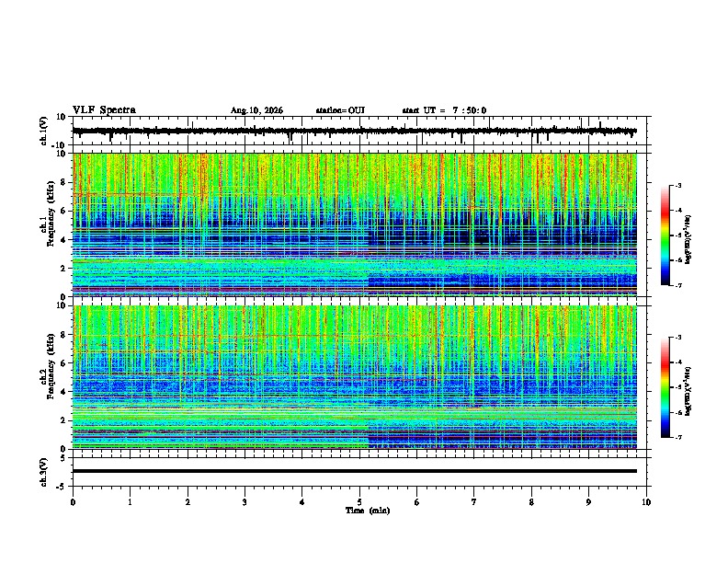Click the 6 kHz tick of ch.2 frequency axis
728x563 pixels.
pyautogui.click(x=64, y=363)
